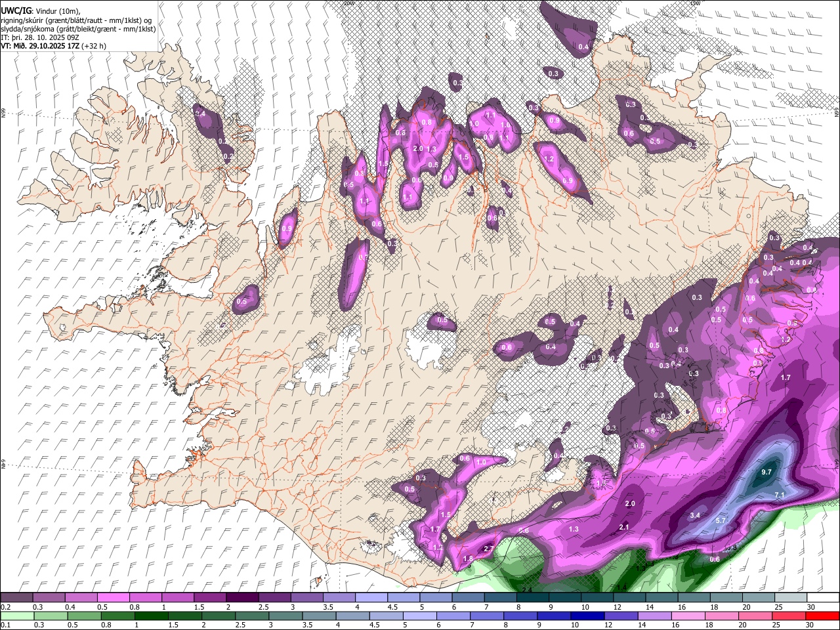840x630 pixels.
Task: Click the 'slydda/snjókoma' legend description line
Action: point(78,29)
